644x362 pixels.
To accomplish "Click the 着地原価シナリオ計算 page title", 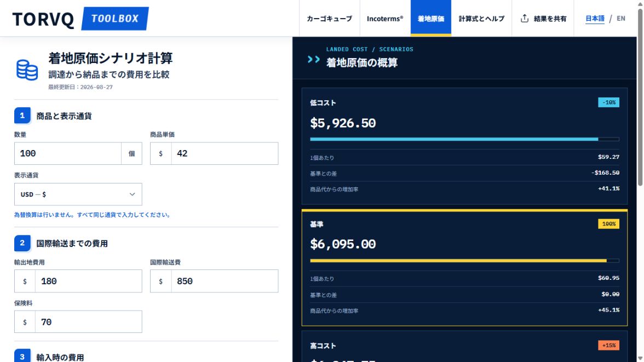I will [111, 59].
